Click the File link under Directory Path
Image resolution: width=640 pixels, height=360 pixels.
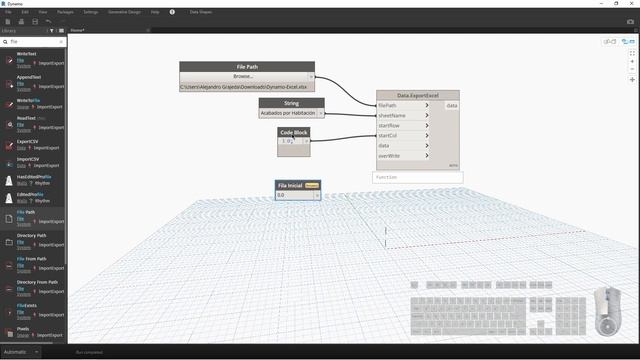tap(20, 242)
